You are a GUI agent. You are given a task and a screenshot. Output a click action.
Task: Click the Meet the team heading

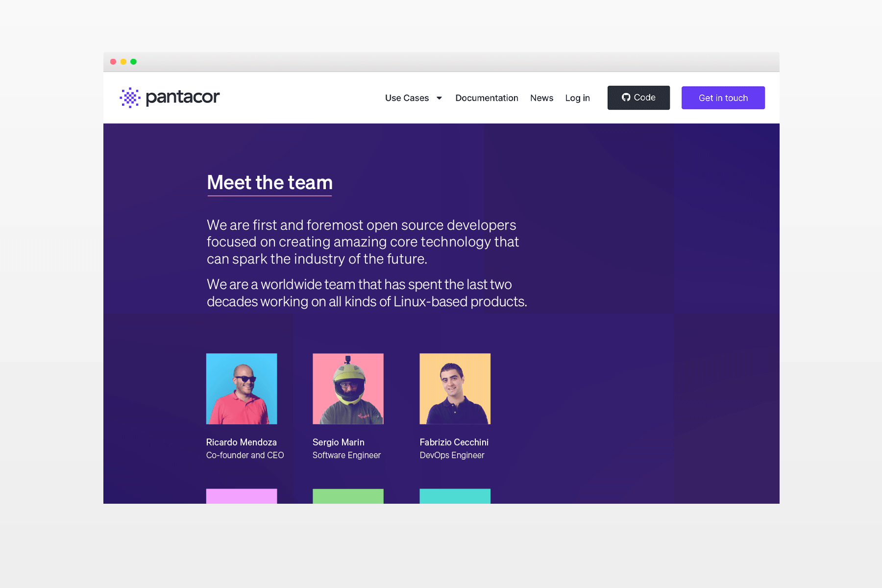[269, 183]
